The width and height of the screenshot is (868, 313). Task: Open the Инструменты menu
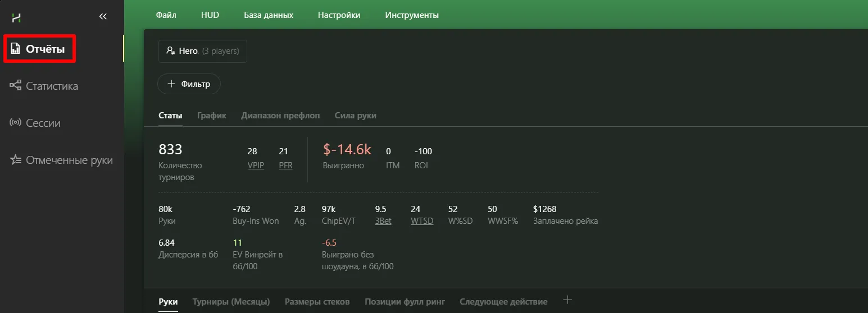click(x=412, y=15)
